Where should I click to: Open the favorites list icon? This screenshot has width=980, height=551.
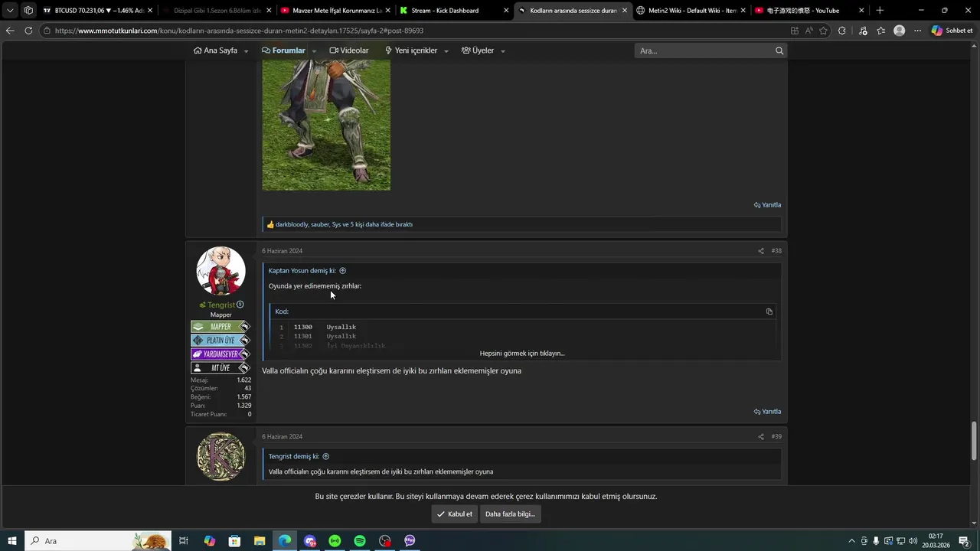pyautogui.click(x=881, y=31)
